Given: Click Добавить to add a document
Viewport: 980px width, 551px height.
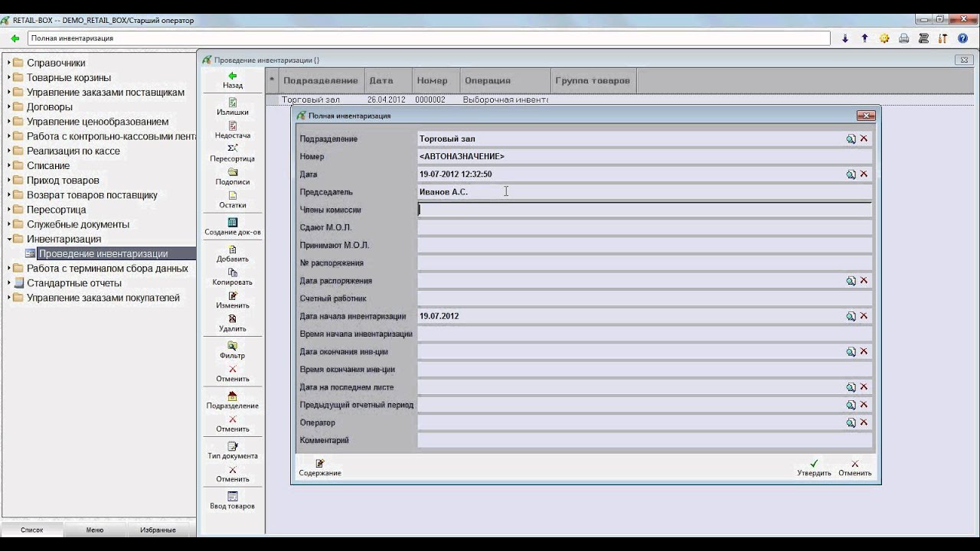Looking at the screenshot, I should [x=233, y=253].
